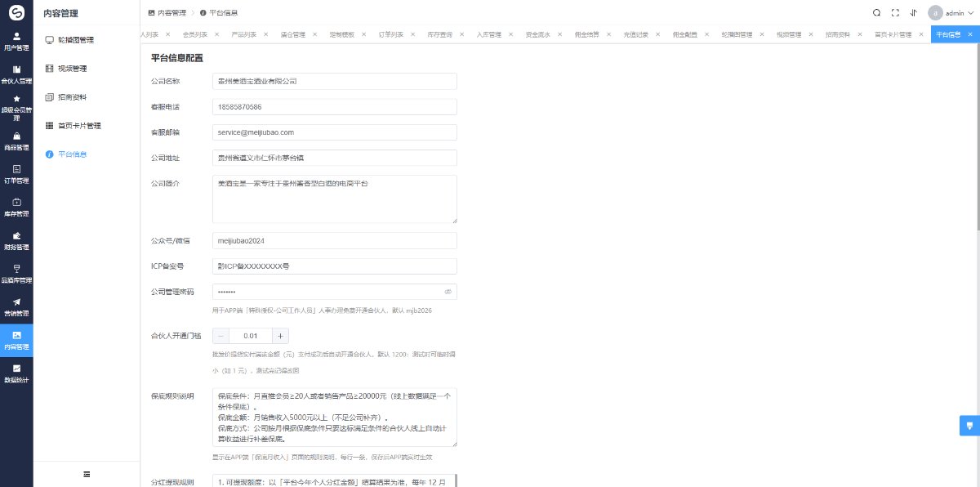Click into the 保底规则说明 textarea

point(334,417)
